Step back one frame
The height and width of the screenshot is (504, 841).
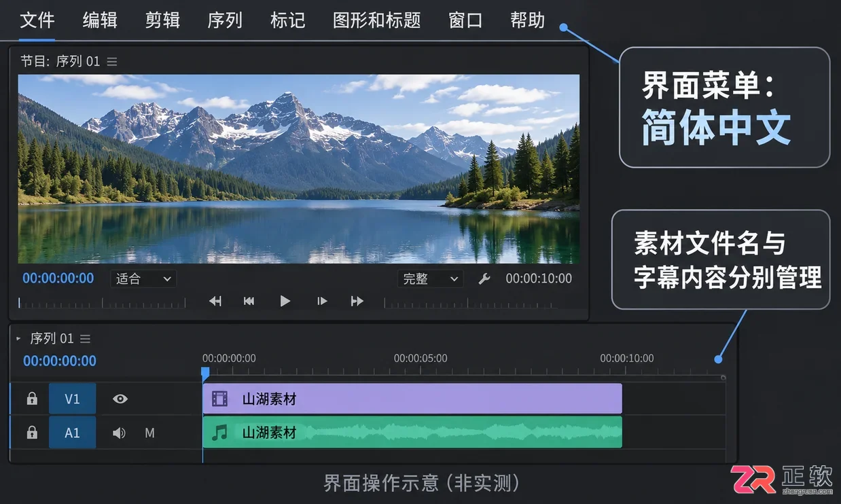249,301
